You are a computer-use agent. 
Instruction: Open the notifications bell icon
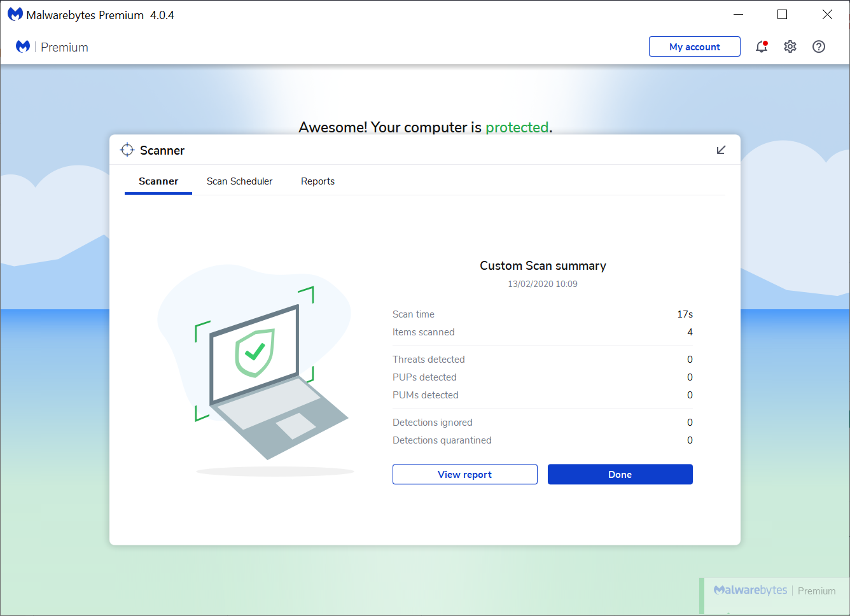click(x=762, y=46)
